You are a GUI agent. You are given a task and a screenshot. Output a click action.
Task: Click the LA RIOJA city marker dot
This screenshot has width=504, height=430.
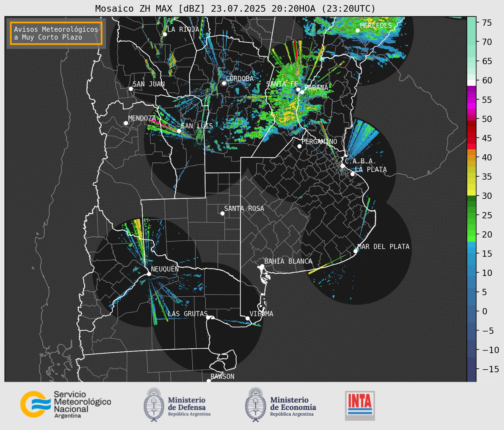coord(165,34)
